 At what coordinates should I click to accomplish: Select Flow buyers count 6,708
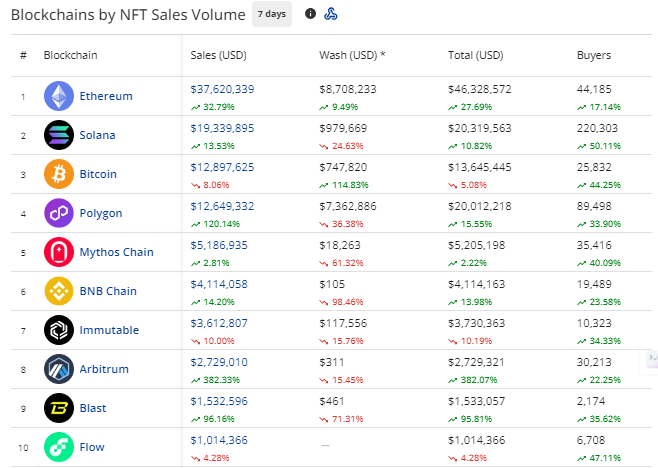591,440
